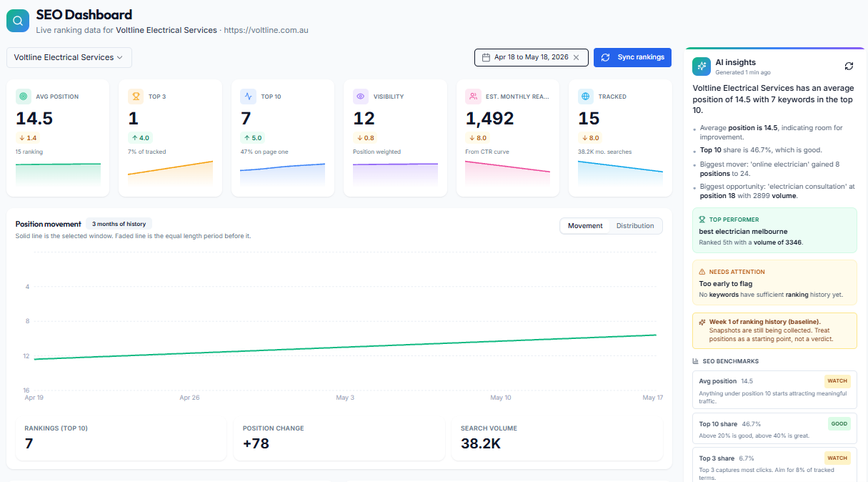Click the Top 10 up 5.0 change badge
This screenshot has width=868, height=482.
pyautogui.click(x=253, y=138)
